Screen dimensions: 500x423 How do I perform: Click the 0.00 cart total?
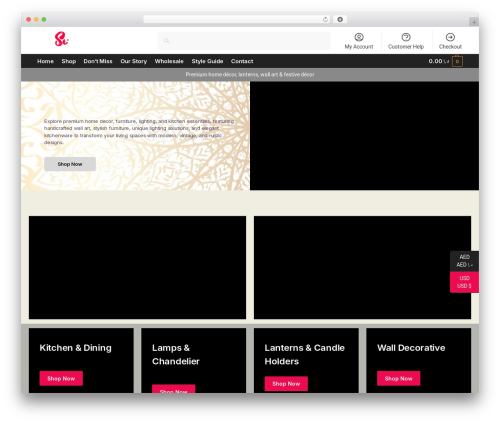coord(439,61)
